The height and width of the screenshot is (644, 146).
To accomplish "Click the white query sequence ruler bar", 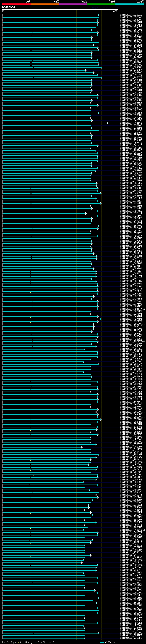I will coord(60,10).
